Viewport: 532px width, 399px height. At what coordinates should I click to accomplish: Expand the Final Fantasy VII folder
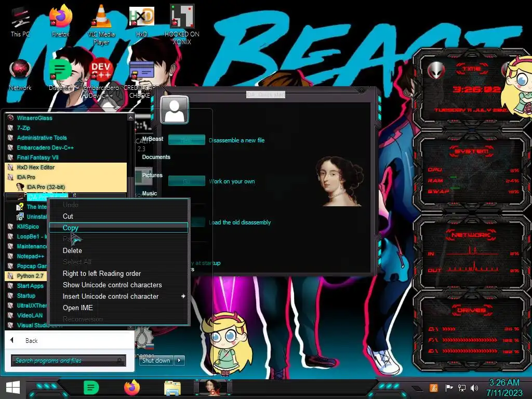[x=37, y=157]
